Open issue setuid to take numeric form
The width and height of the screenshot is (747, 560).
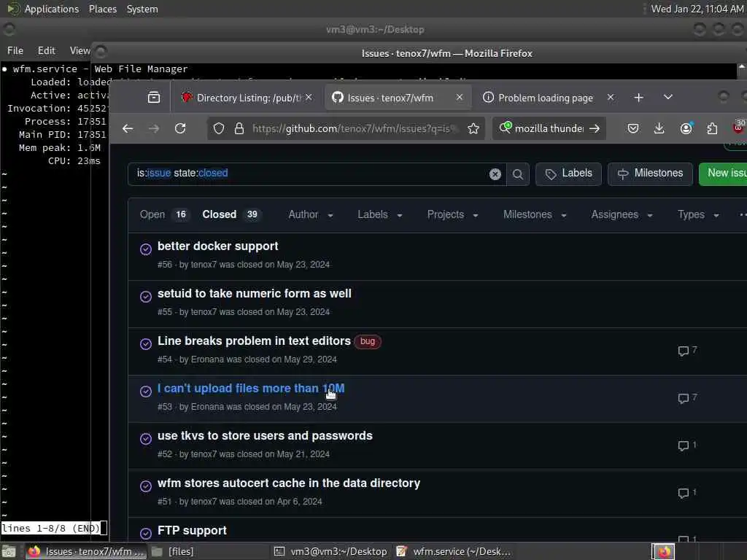click(x=255, y=294)
